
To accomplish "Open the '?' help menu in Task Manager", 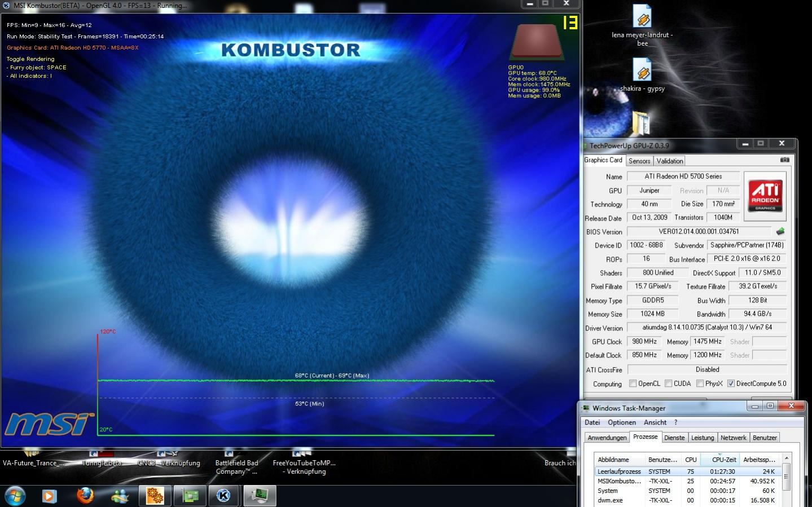I will point(675,422).
